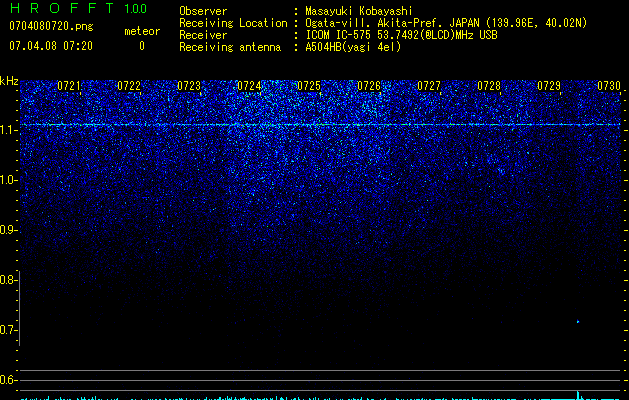Click the date stamp 07.04.08 07:20
The width and height of the screenshot is (629, 400).
51,46
